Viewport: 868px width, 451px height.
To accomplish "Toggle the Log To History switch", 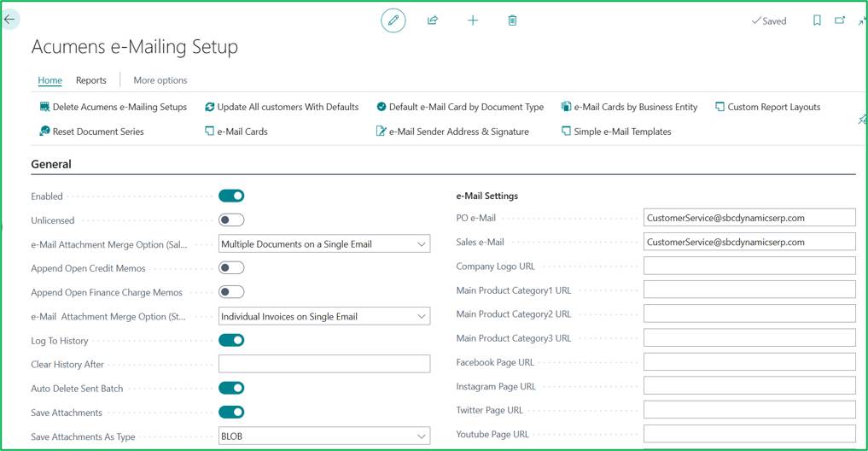I will 231,340.
